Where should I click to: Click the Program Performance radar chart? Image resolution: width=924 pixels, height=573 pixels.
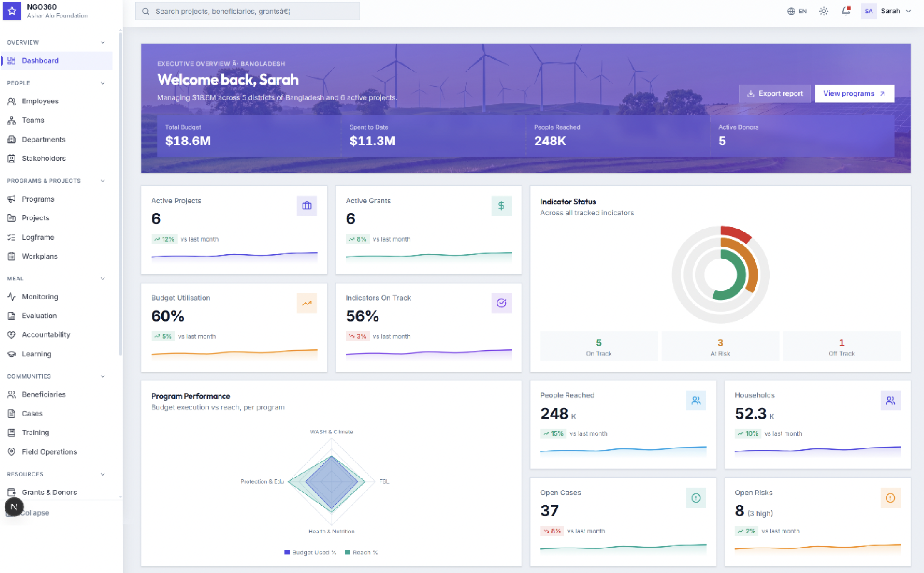(332, 482)
